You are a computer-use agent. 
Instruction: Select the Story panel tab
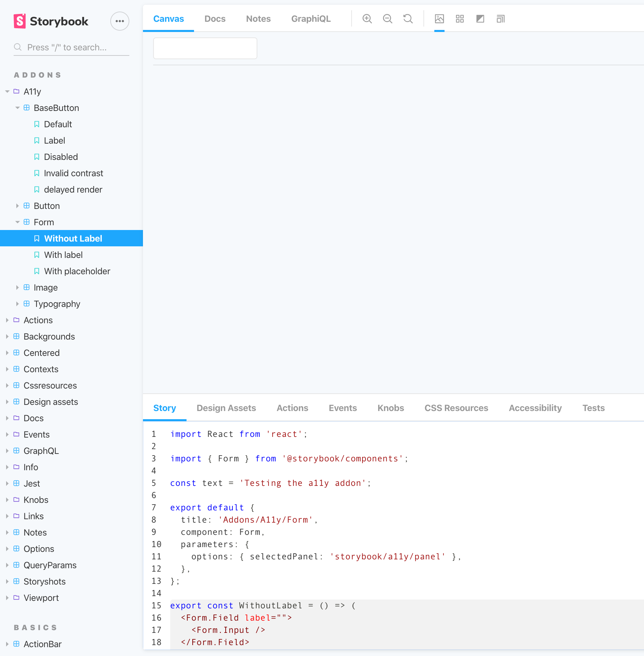(164, 408)
